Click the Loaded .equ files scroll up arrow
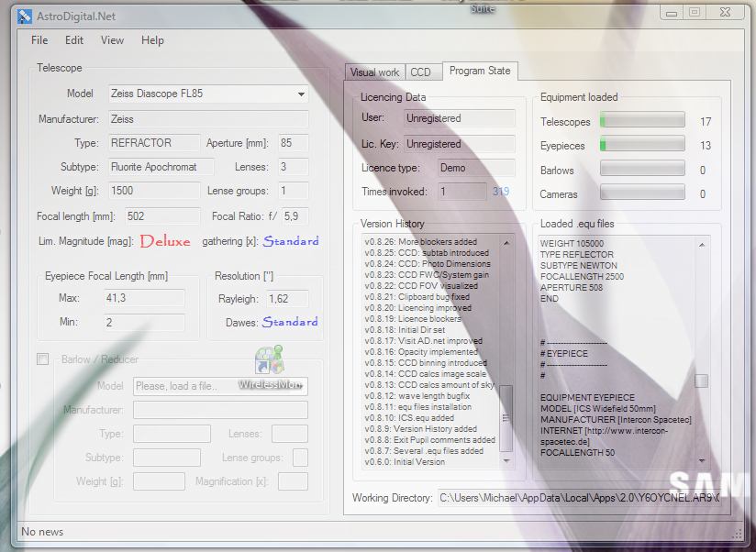The width and height of the screenshot is (756, 552). click(x=702, y=245)
